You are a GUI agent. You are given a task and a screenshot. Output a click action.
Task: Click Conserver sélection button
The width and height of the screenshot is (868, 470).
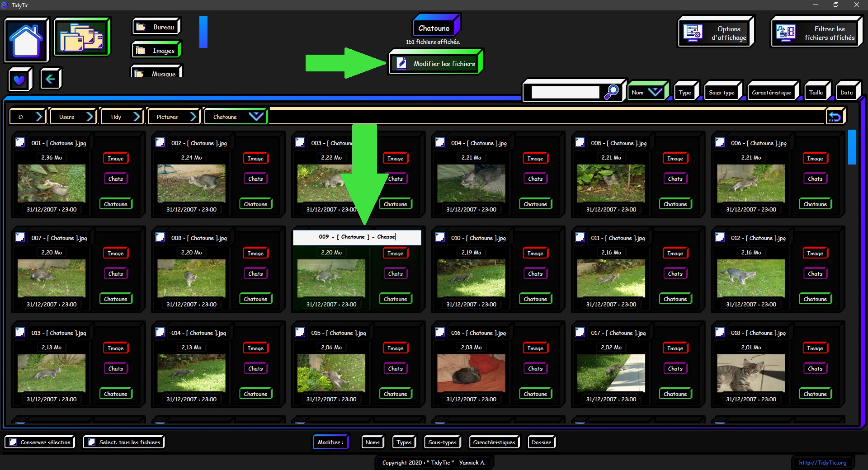[40, 442]
